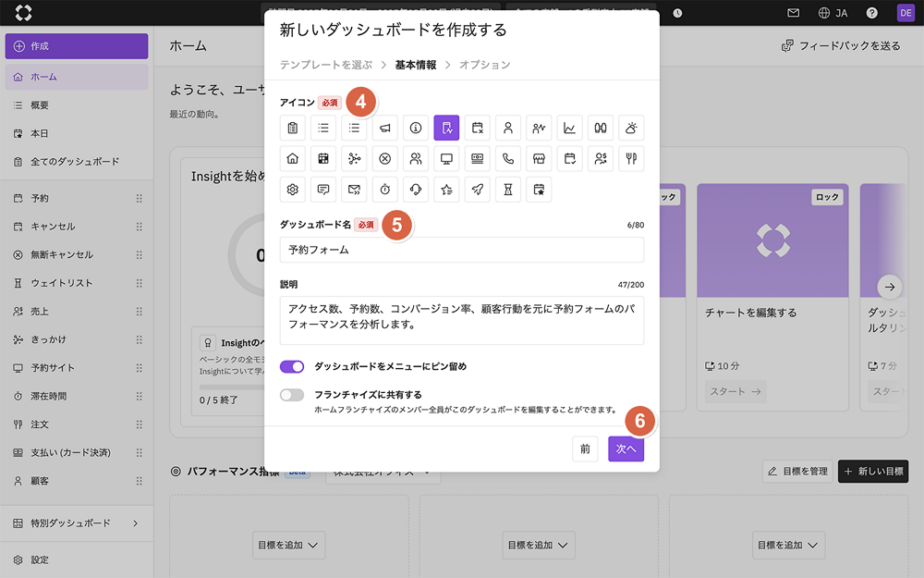
Task: Click the チャートを編集する card thumbnail
Action: (x=772, y=240)
